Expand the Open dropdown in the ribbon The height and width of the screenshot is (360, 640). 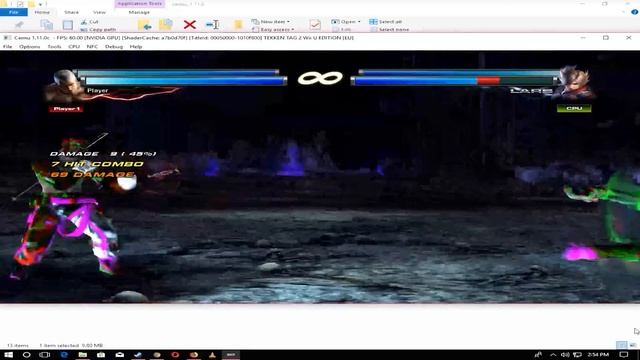tap(346, 22)
